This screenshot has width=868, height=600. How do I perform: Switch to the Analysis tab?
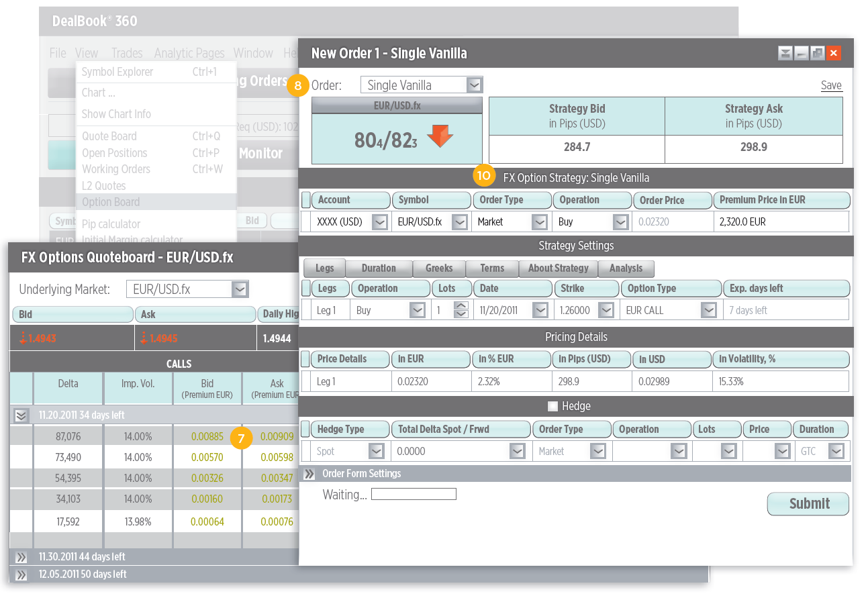(626, 268)
